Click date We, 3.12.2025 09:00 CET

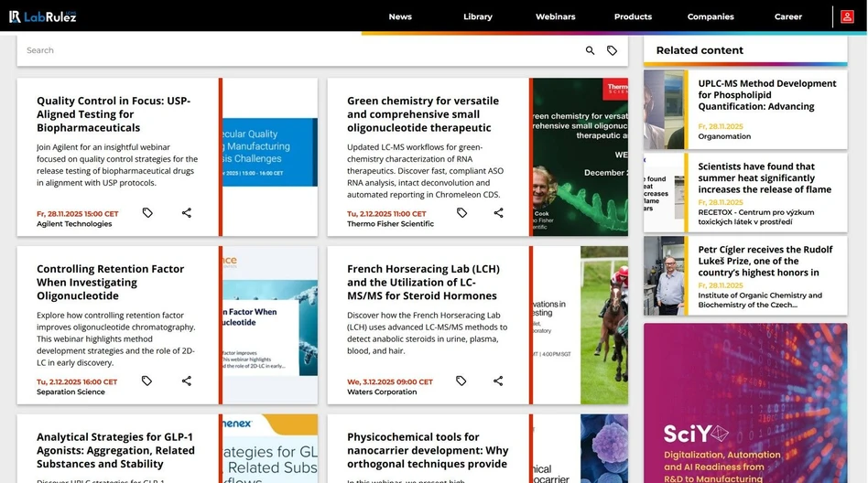tap(390, 381)
